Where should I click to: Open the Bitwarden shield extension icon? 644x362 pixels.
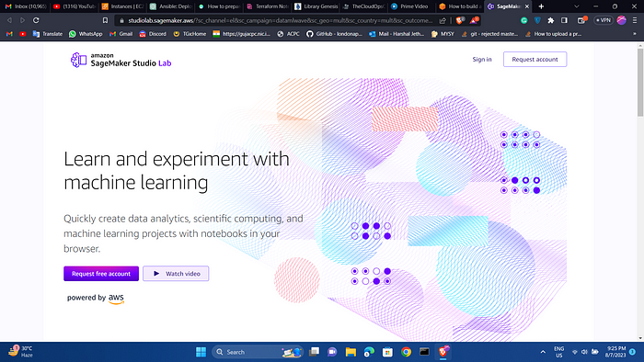click(x=537, y=20)
